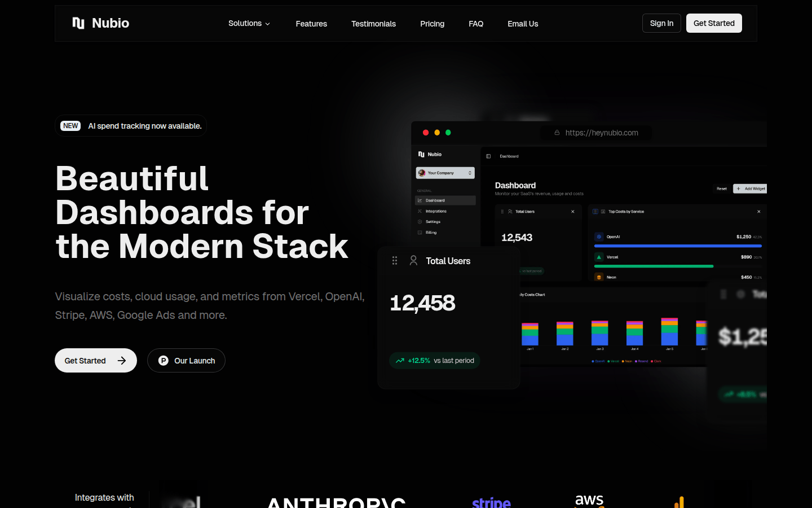Select Testimonials in the navigation bar

pos(373,24)
